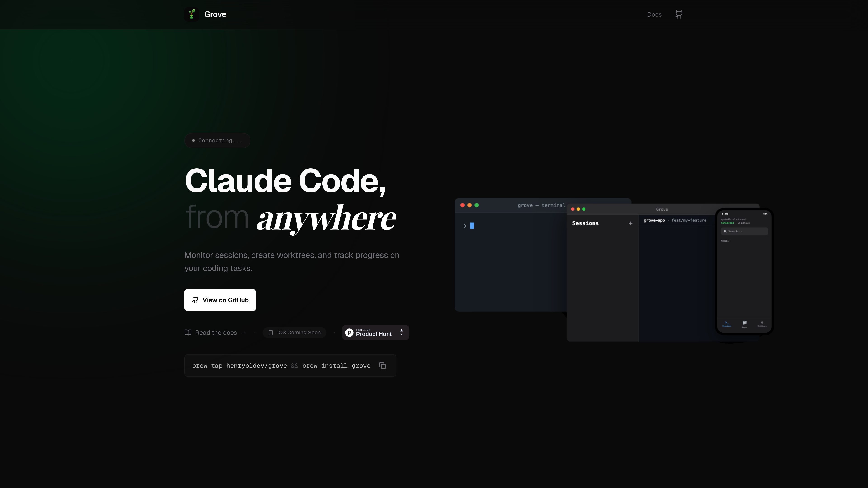Click the green maximize dot on terminal mockup
The width and height of the screenshot is (868, 488).
click(476, 205)
